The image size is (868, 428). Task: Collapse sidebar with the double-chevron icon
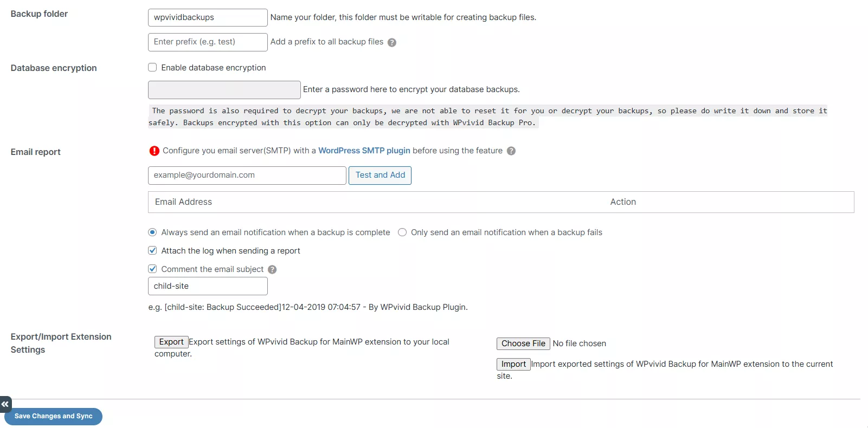coord(5,404)
